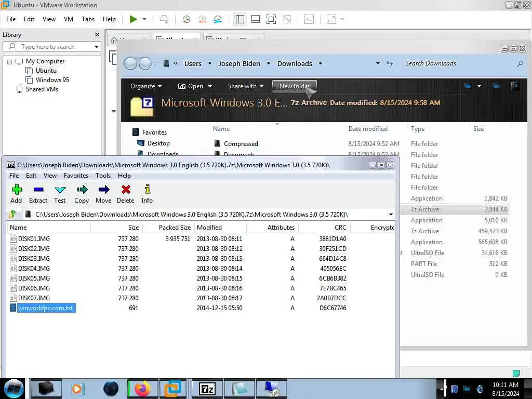Sort 7-Zip list by Packed Size column

pyautogui.click(x=175, y=228)
